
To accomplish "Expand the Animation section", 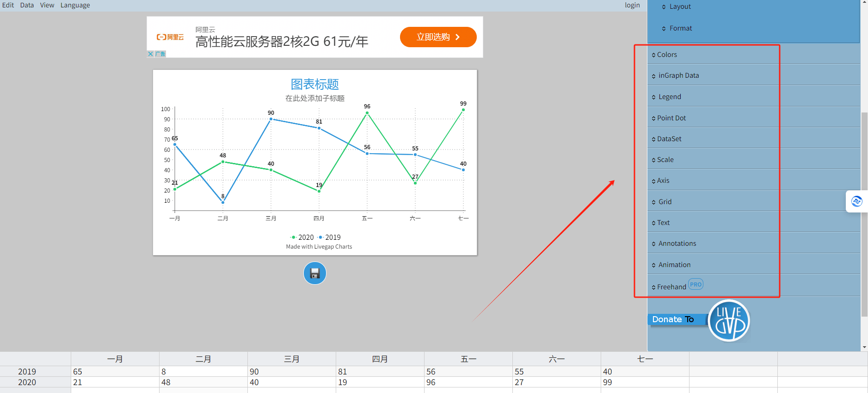I will click(x=754, y=265).
